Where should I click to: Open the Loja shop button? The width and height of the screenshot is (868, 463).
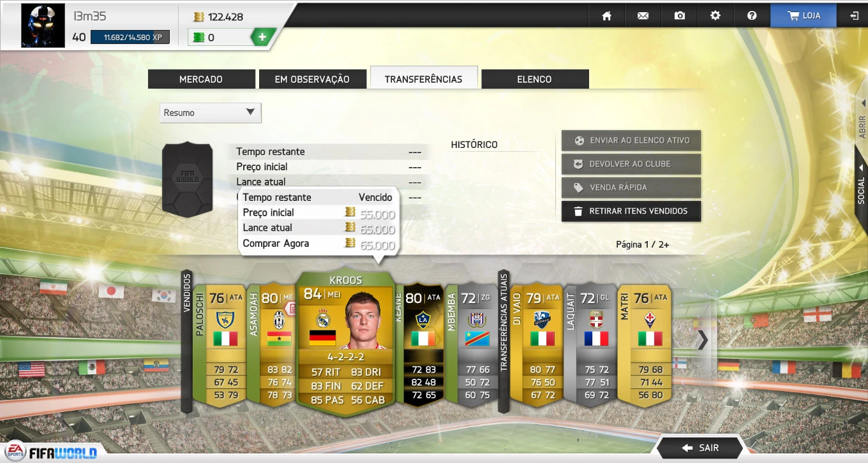click(x=804, y=16)
